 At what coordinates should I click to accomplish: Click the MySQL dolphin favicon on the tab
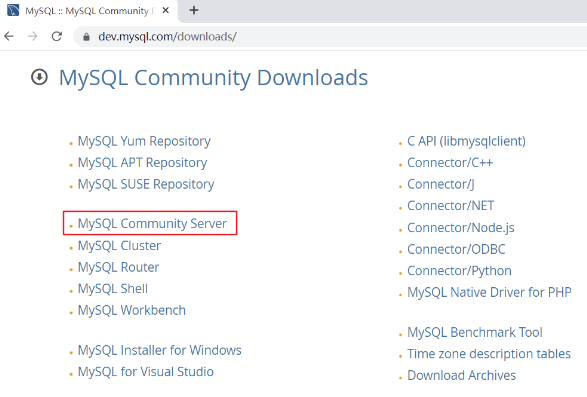click(13, 10)
